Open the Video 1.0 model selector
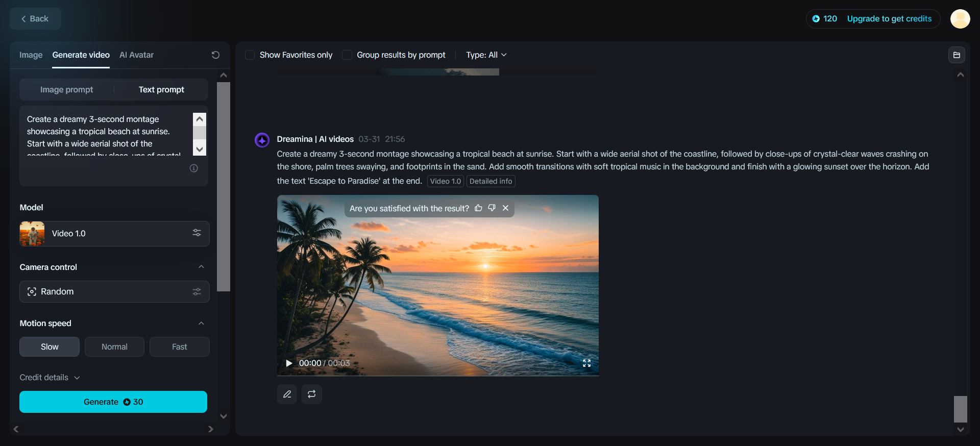This screenshot has height=446, width=980. point(114,233)
